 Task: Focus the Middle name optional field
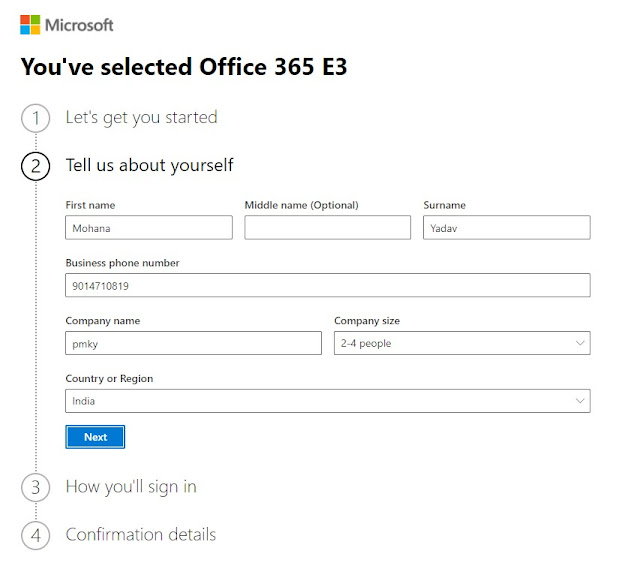[327, 228]
